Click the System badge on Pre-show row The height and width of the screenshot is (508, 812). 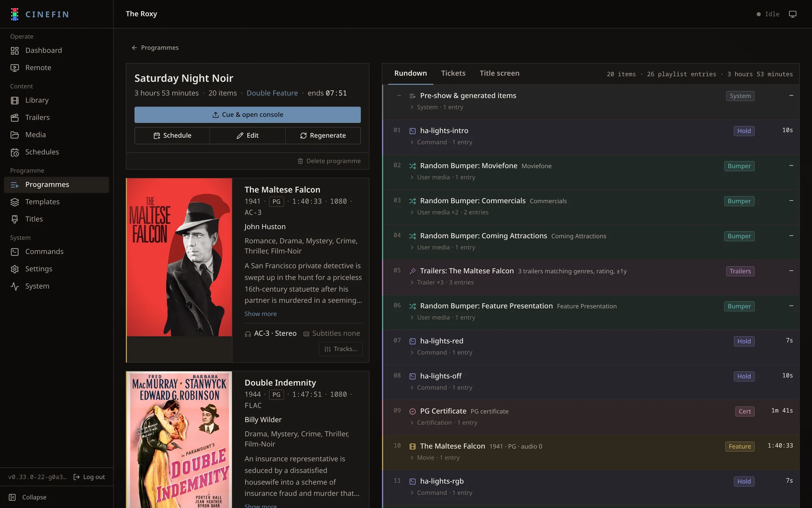[x=740, y=96]
